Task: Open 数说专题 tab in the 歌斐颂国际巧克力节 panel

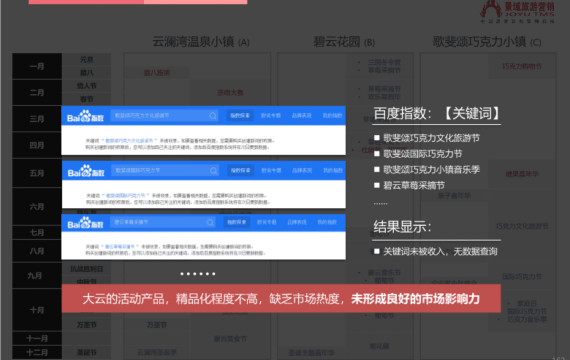Action: pyautogui.click(x=271, y=171)
